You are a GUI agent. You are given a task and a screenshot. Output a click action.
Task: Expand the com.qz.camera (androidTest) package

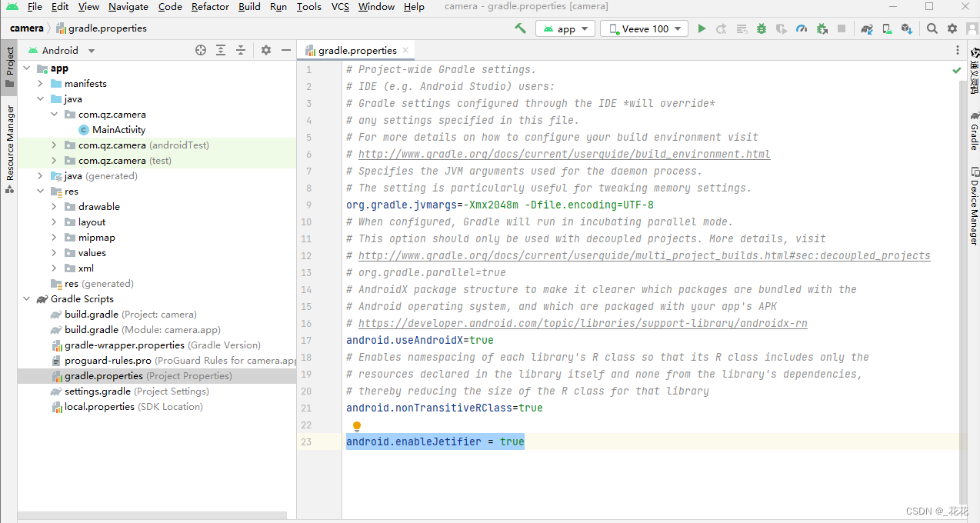[54, 145]
